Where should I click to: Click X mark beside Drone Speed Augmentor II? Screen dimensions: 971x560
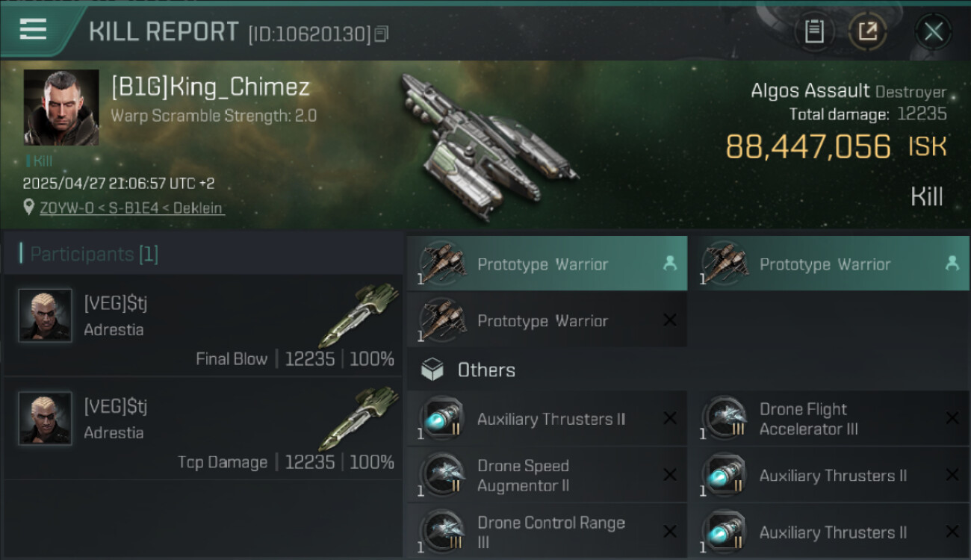click(x=670, y=476)
